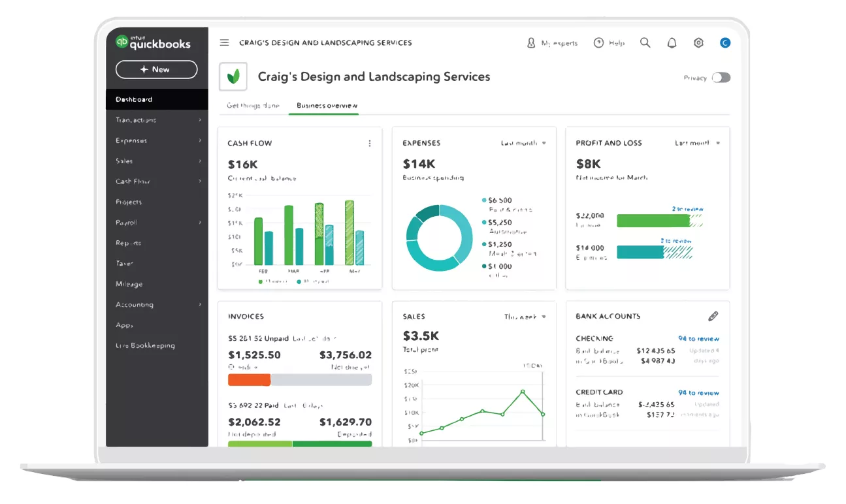This screenshot has width=846, height=504.
Task: Click the $2,062.52 not deposited amount
Action: click(x=254, y=422)
